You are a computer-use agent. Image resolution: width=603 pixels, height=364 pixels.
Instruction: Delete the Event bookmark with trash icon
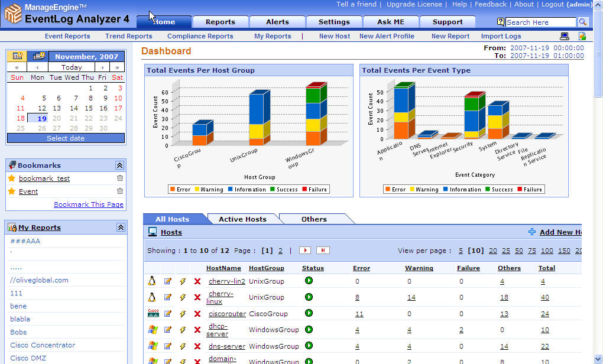pyautogui.click(x=120, y=191)
